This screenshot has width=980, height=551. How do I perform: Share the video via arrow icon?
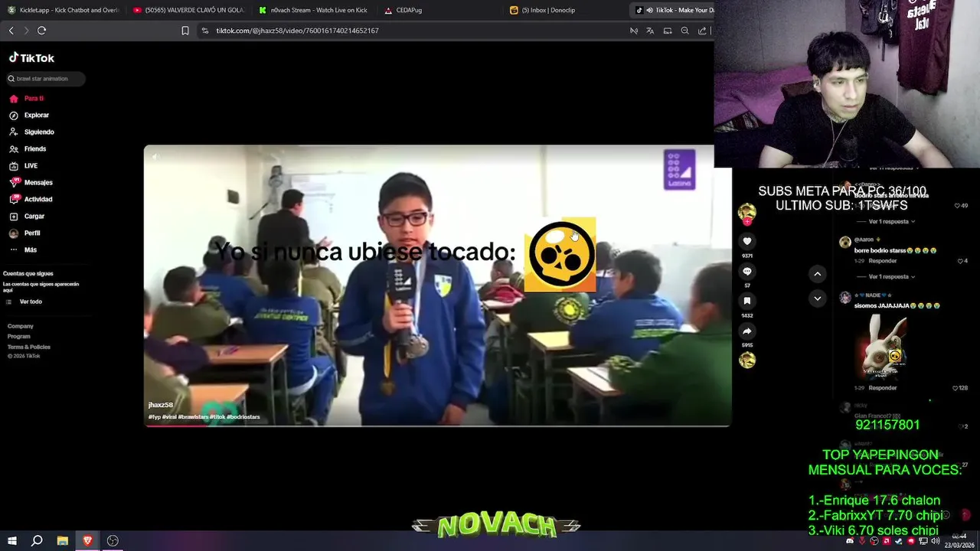pos(747,331)
